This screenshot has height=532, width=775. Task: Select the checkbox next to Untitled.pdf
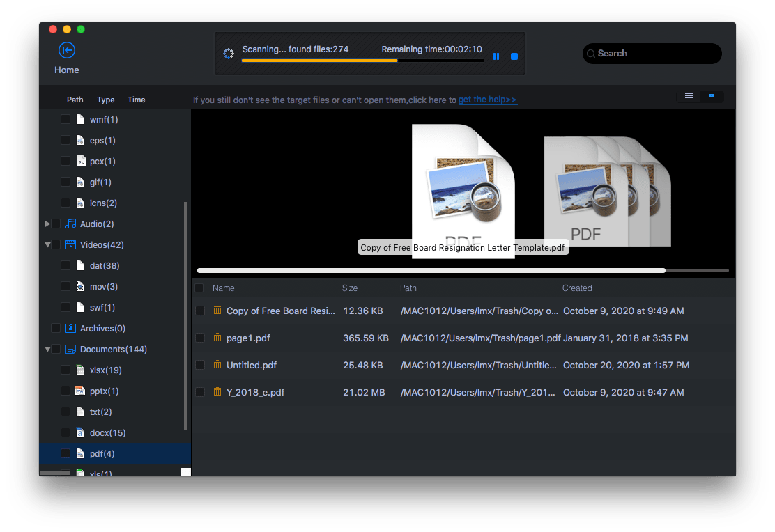click(201, 365)
